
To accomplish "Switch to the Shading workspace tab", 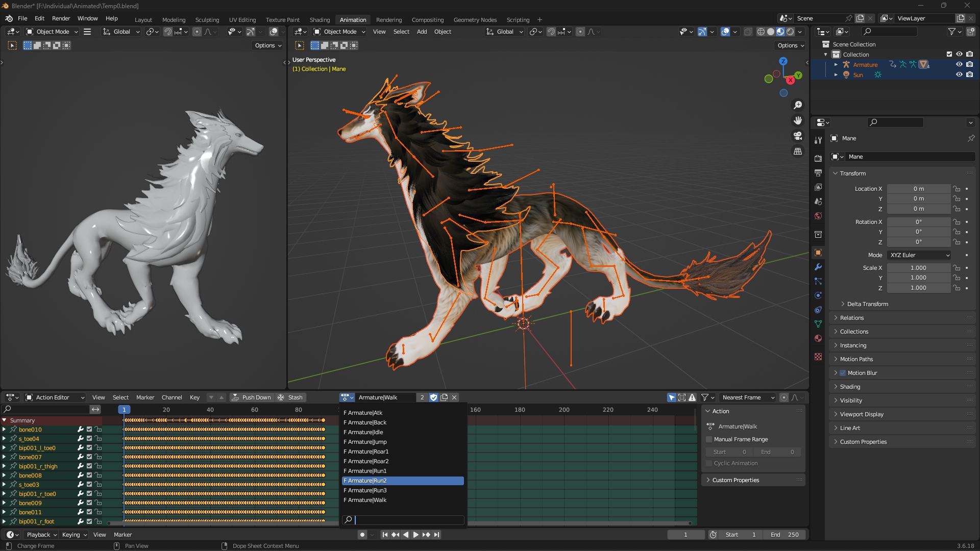I will [x=320, y=20].
